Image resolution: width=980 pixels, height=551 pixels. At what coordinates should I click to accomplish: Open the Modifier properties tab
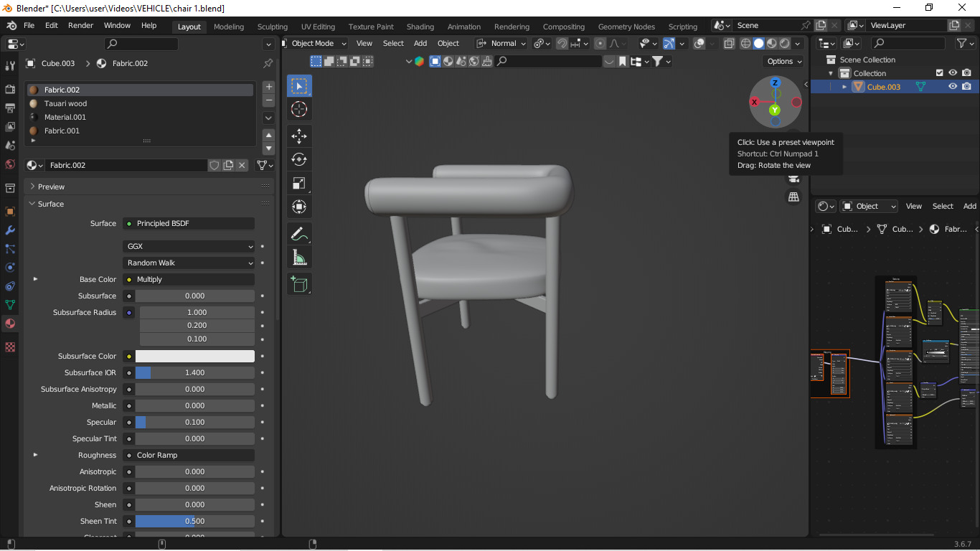[x=10, y=230]
